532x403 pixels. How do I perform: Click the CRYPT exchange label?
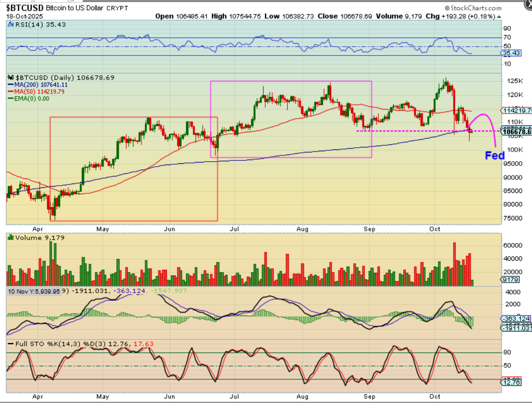[x=117, y=8]
